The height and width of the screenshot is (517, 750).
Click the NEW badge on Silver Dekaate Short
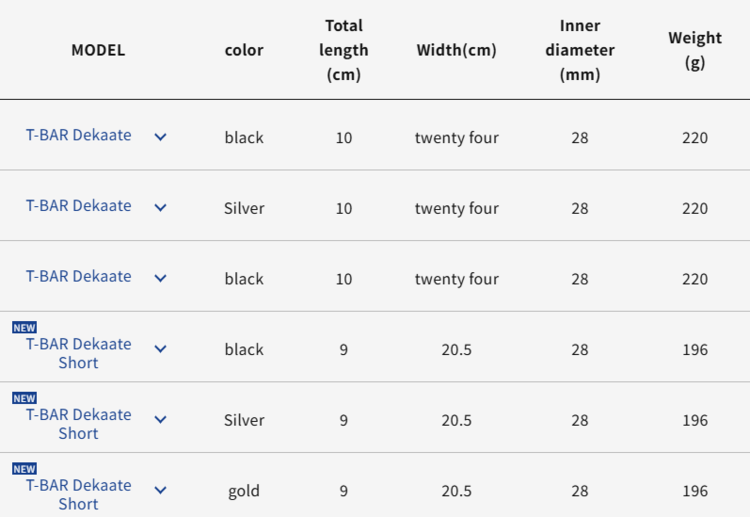24,398
